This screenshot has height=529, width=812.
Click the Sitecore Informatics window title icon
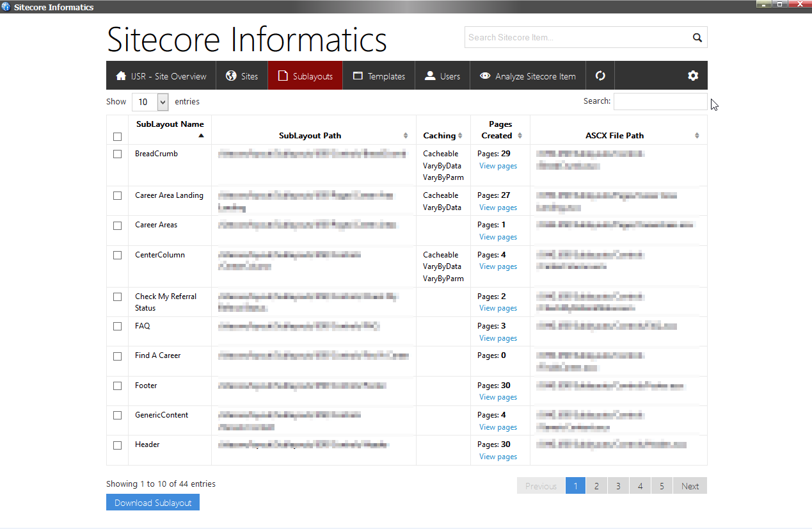point(6,7)
